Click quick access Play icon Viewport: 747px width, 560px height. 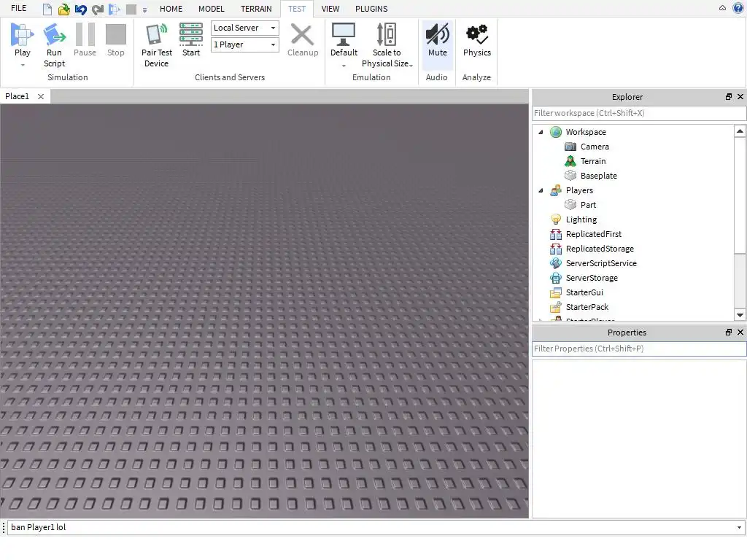pyautogui.click(x=115, y=9)
